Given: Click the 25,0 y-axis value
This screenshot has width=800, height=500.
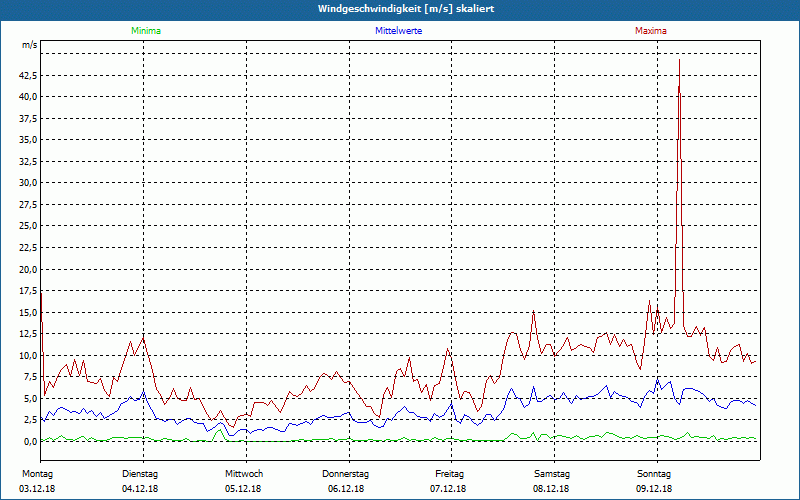Looking at the screenshot, I should click(x=27, y=226).
